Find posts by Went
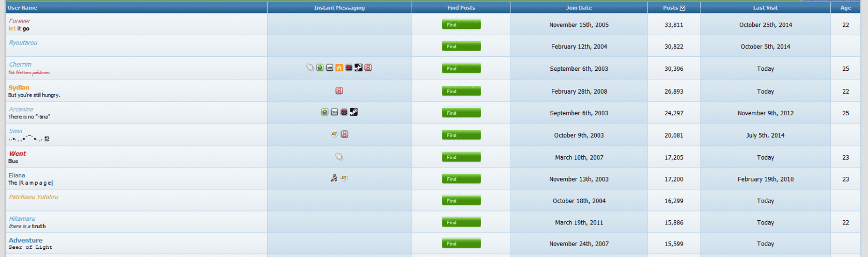This screenshot has height=257, width=868. coord(461,158)
